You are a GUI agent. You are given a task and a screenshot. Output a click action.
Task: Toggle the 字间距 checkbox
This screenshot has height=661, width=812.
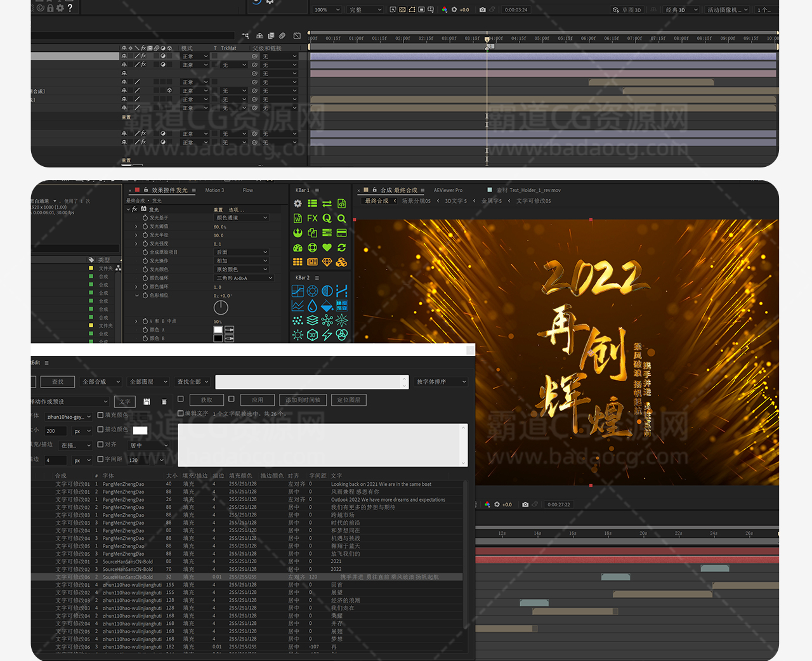click(x=100, y=459)
